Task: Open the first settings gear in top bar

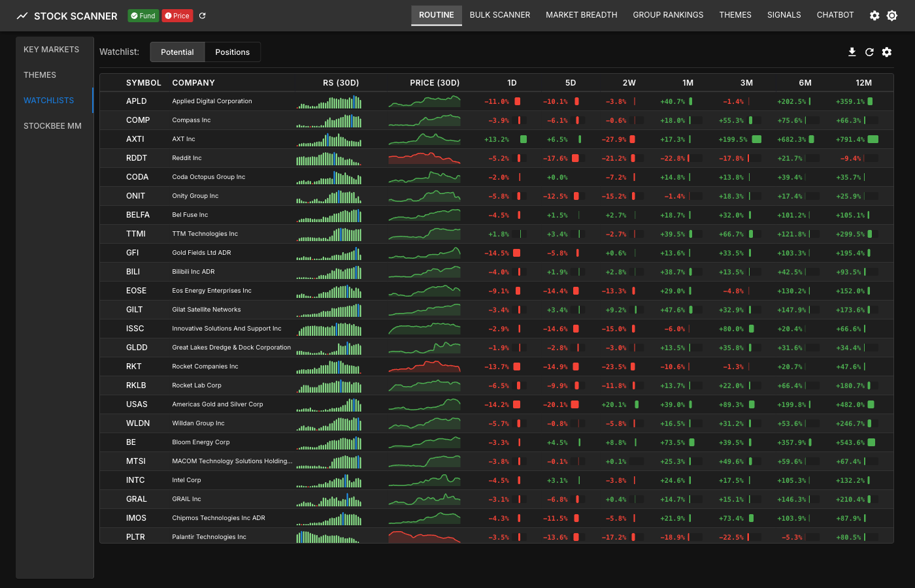Action: [874, 15]
